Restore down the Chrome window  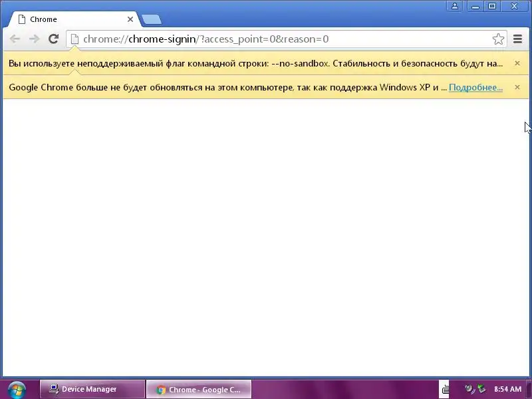coord(492,6)
